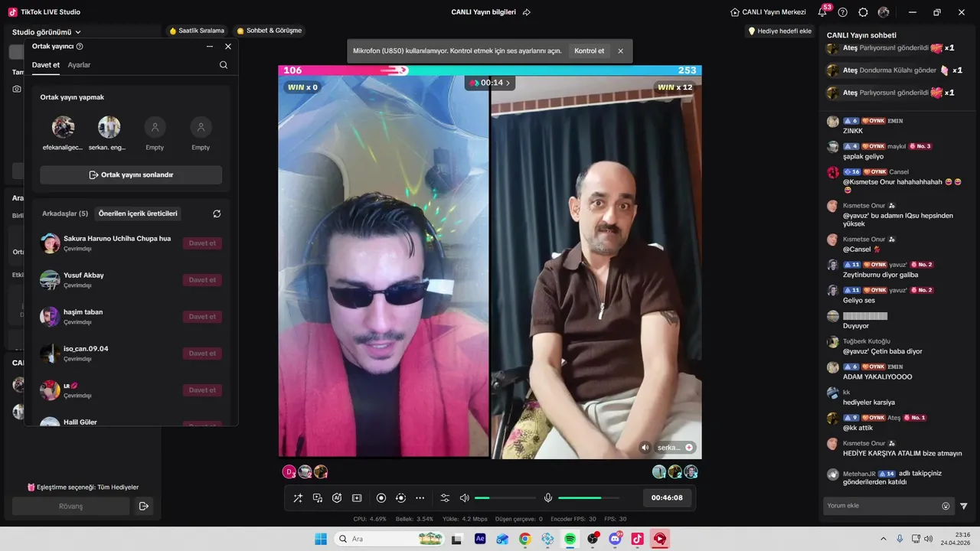Click Hediye hedefi ekle

[x=779, y=31]
